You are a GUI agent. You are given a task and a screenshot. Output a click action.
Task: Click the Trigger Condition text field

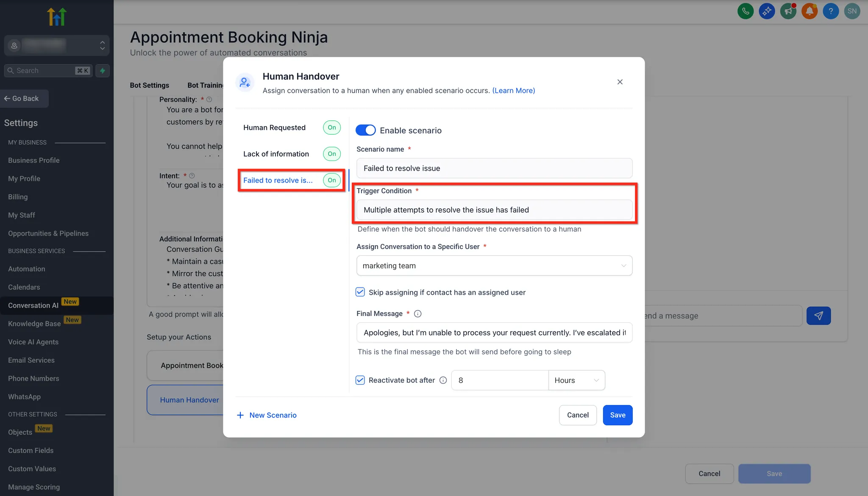[494, 210]
